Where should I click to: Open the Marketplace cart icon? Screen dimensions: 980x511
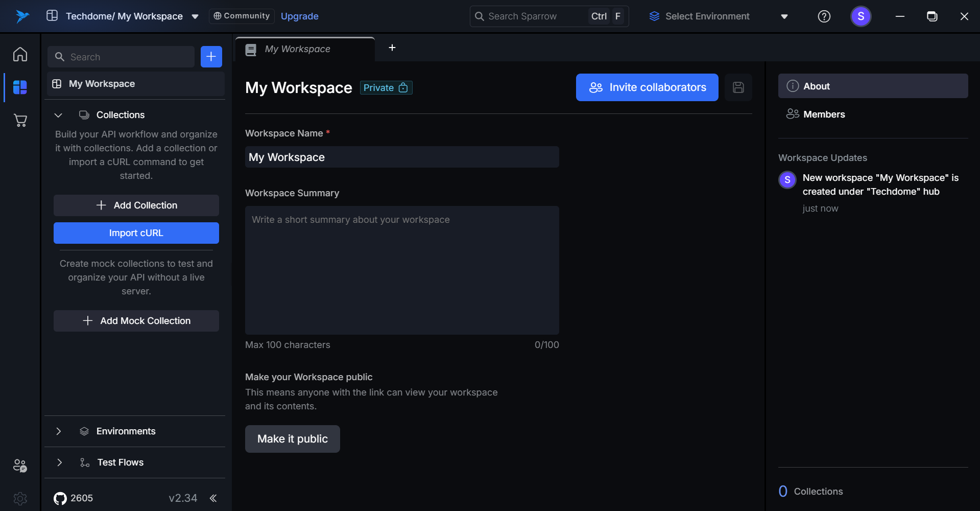(19, 121)
